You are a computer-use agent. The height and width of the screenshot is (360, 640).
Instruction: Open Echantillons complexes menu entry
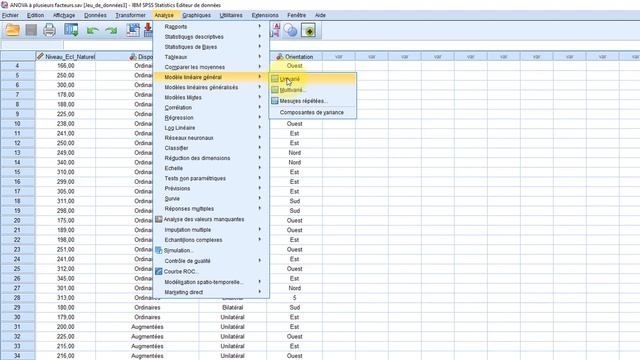[211, 240]
